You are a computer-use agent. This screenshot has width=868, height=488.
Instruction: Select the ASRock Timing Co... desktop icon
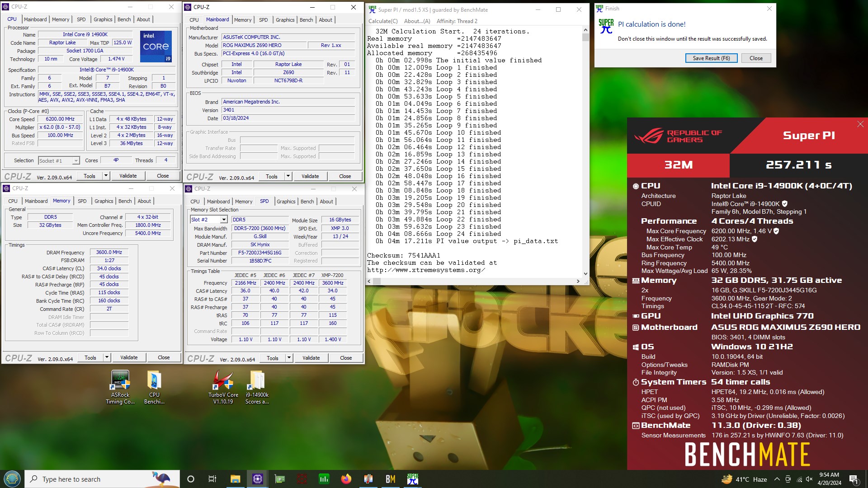click(120, 388)
